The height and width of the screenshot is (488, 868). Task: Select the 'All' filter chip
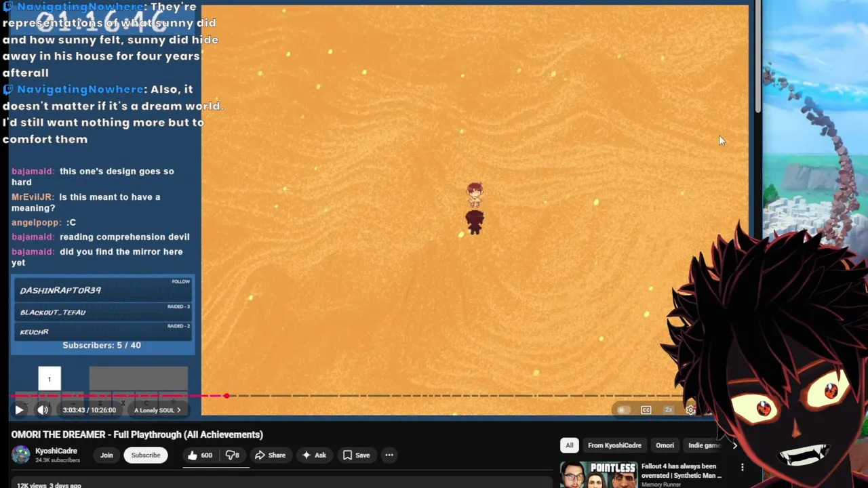point(570,445)
